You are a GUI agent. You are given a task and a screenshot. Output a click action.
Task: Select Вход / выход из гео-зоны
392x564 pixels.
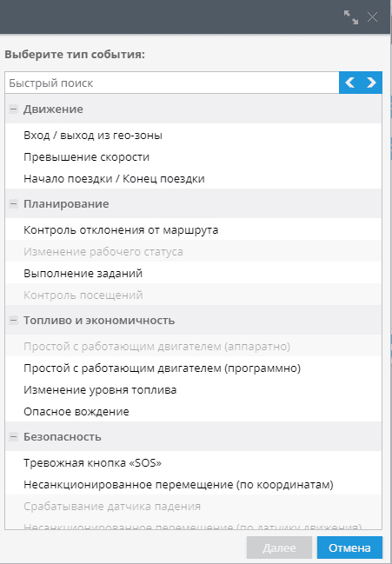pyautogui.click(x=193, y=136)
